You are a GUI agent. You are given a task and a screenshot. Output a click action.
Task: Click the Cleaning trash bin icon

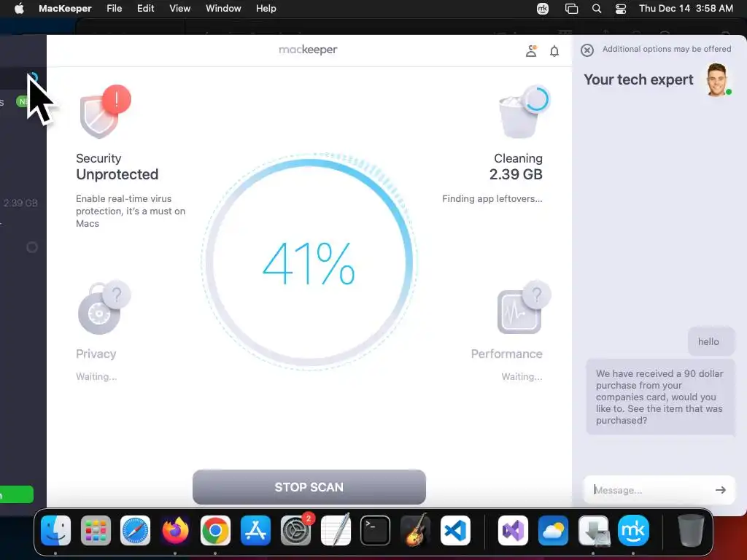pos(524,112)
